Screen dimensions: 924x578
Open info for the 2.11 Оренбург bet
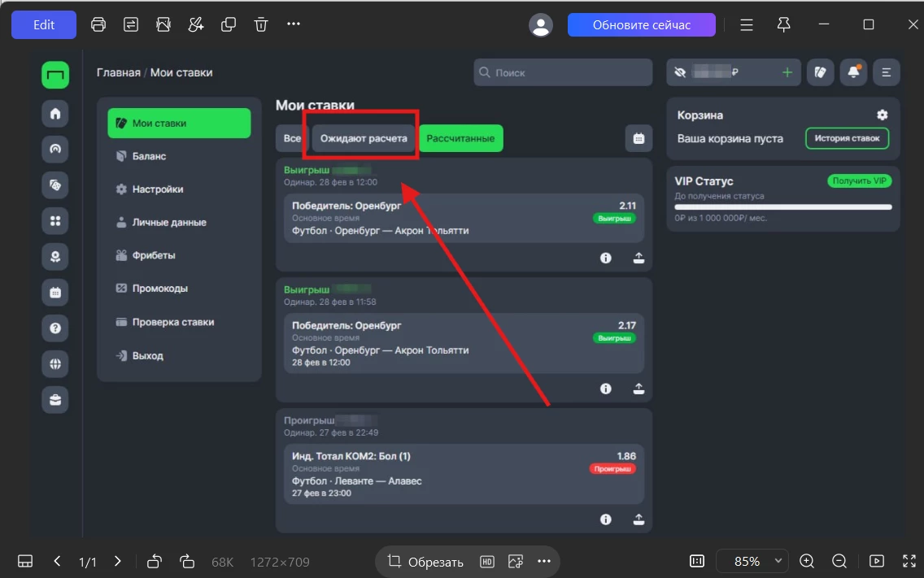point(606,258)
